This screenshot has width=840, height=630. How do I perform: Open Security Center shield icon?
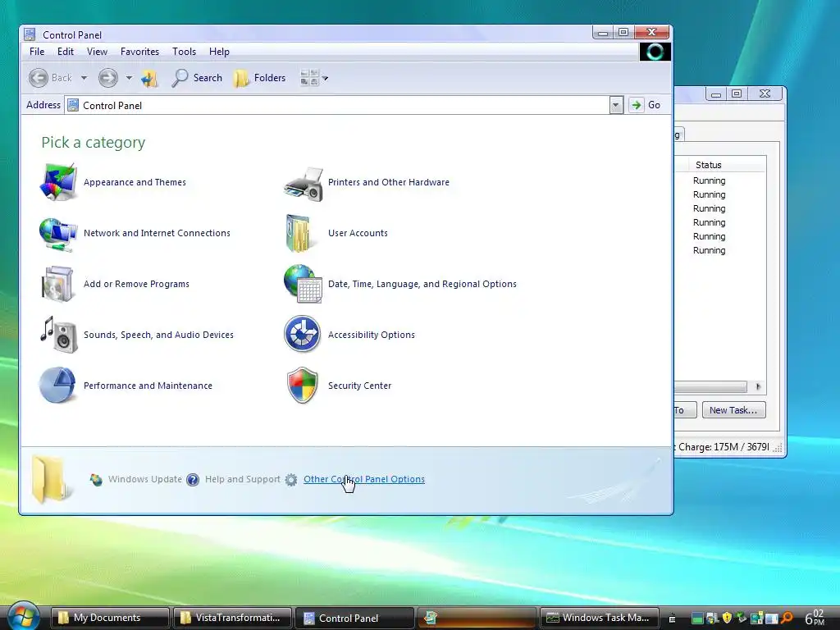tap(303, 386)
